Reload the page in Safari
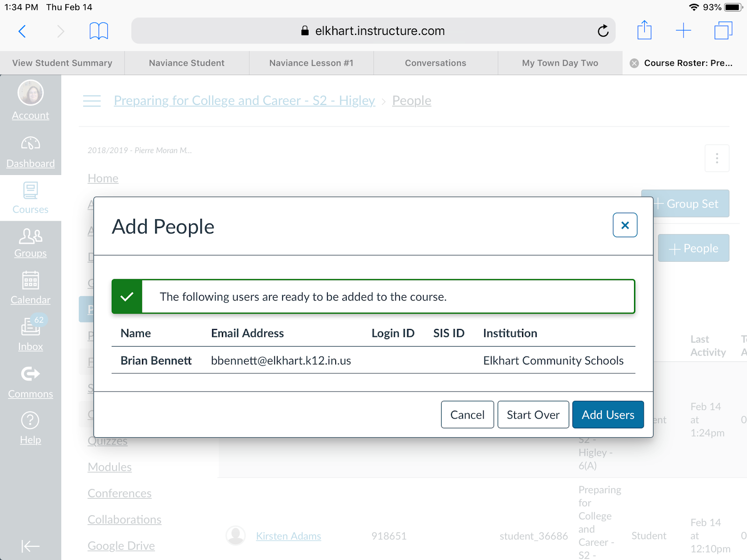 (603, 30)
